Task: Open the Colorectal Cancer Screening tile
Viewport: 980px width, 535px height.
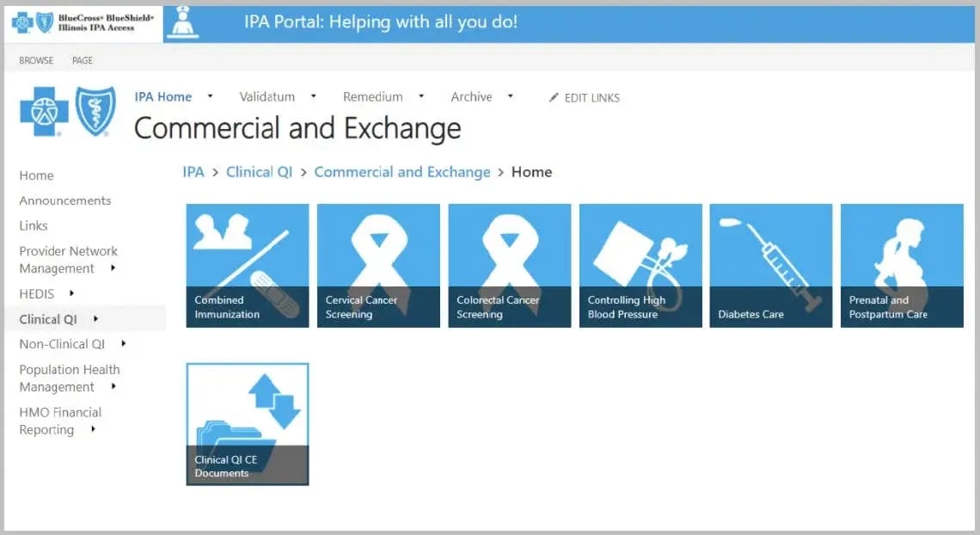Action: pyautogui.click(x=509, y=265)
